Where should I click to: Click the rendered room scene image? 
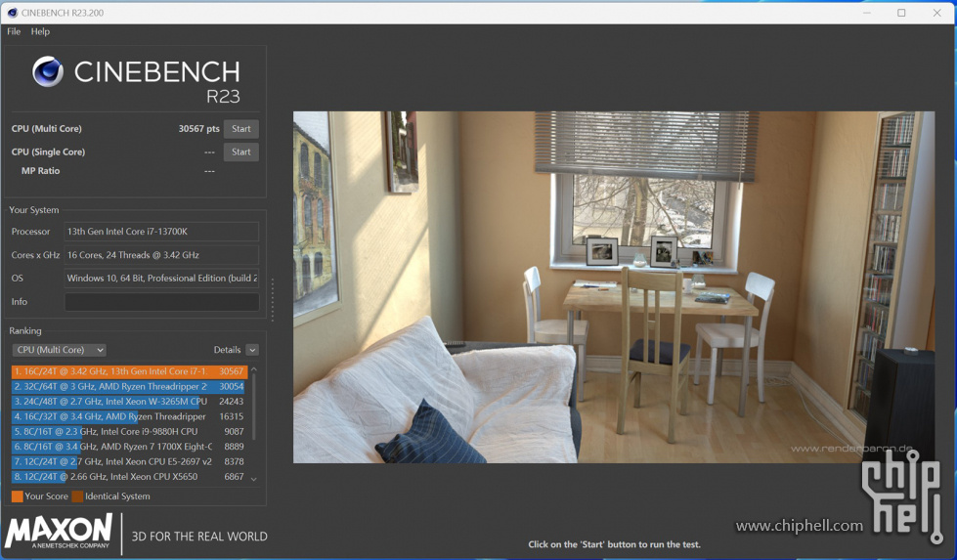coord(613,286)
